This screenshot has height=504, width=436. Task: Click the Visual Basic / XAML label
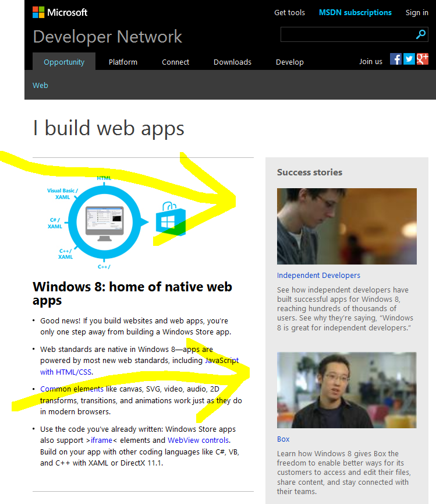[62, 194]
